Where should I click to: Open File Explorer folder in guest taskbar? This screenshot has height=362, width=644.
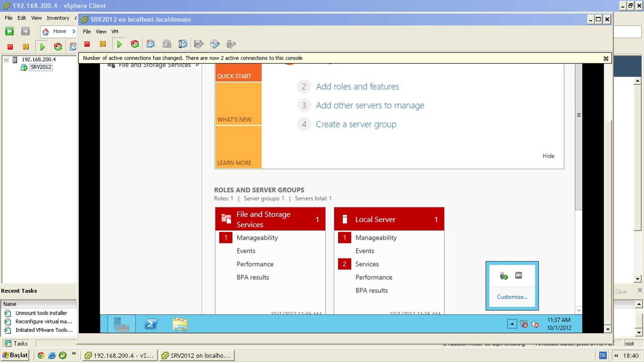180,324
